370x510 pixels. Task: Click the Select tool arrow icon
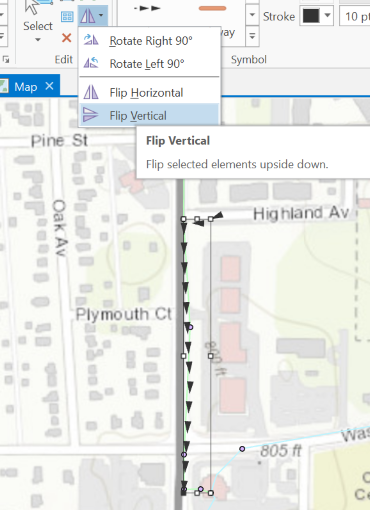tap(33, 6)
